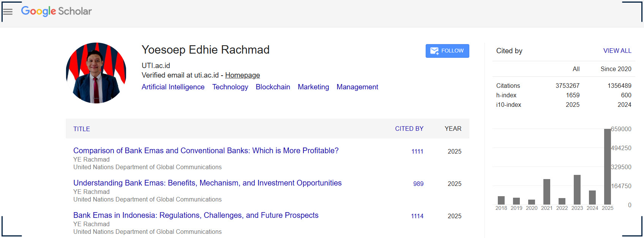This screenshot has height=238, width=644.
Task: View the 989 citations count link
Action: pos(418,184)
